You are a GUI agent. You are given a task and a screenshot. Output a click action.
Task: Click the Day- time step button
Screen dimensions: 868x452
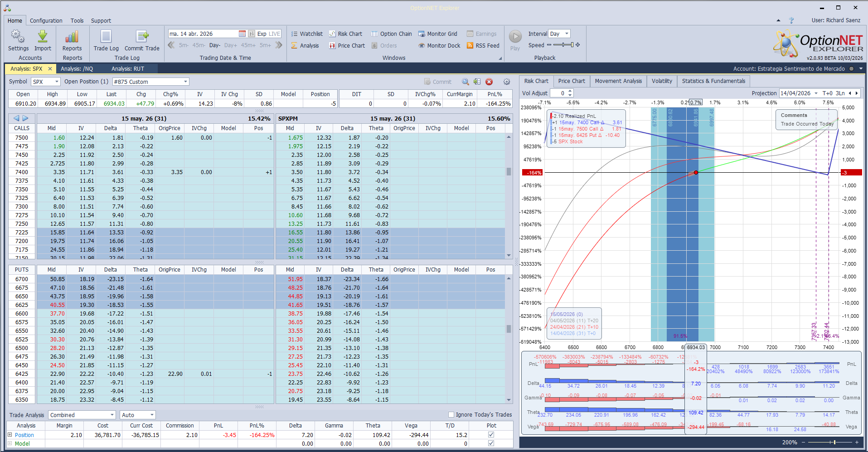pyautogui.click(x=215, y=45)
